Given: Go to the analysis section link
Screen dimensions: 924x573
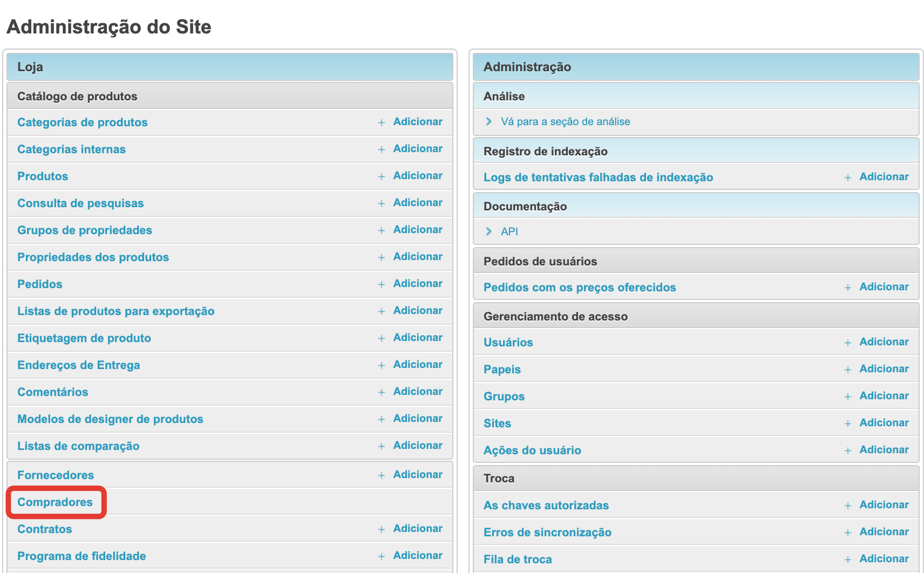Looking at the screenshot, I should coord(565,122).
